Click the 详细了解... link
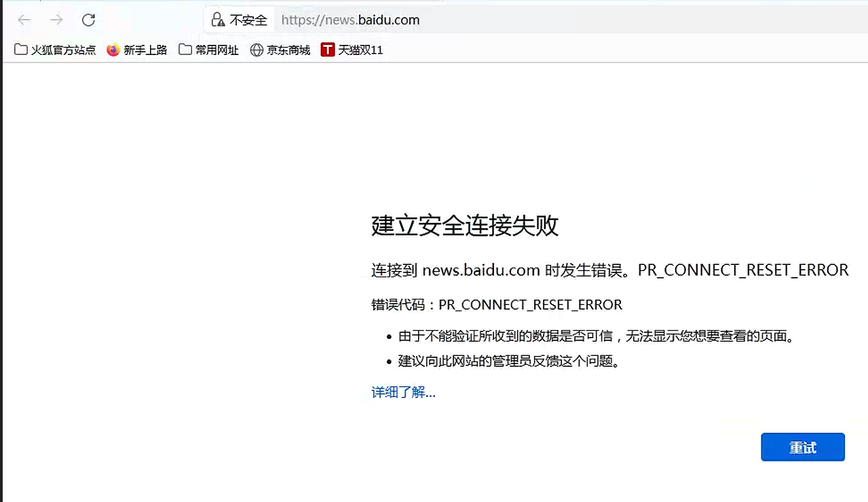The height and width of the screenshot is (502, 868). pyautogui.click(x=403, y=392)
